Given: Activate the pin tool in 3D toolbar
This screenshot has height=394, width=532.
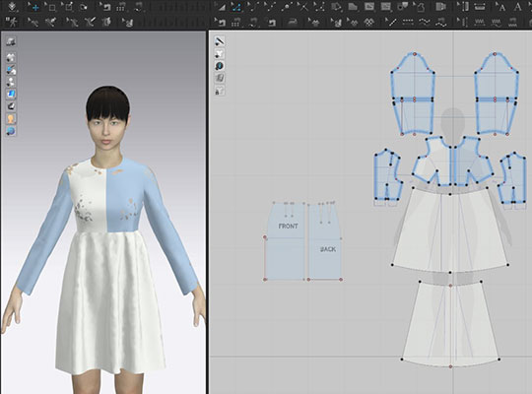Looking at the screenshot, I should (84, 7).
